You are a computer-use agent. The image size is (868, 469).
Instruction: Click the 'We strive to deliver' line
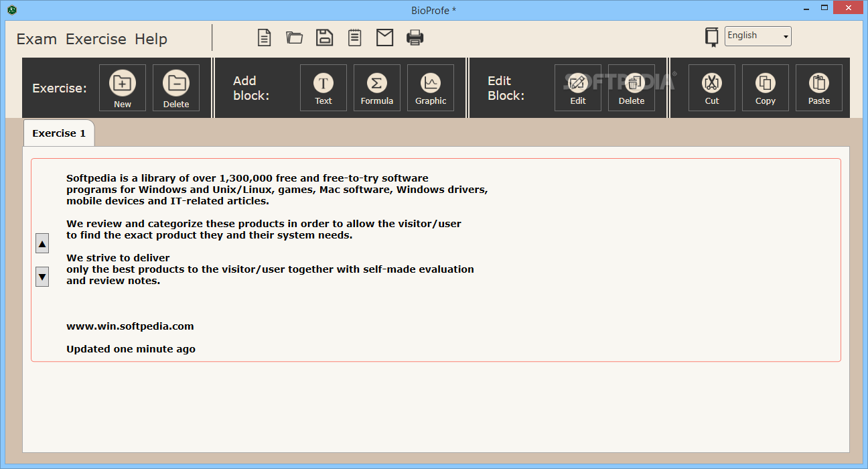118,258
